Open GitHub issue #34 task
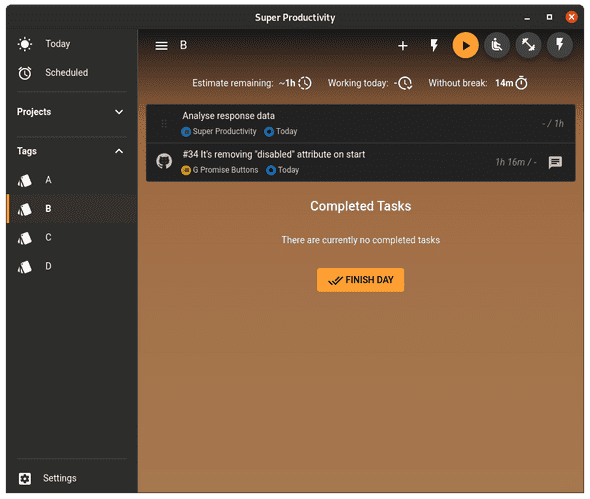 [360, 162]
